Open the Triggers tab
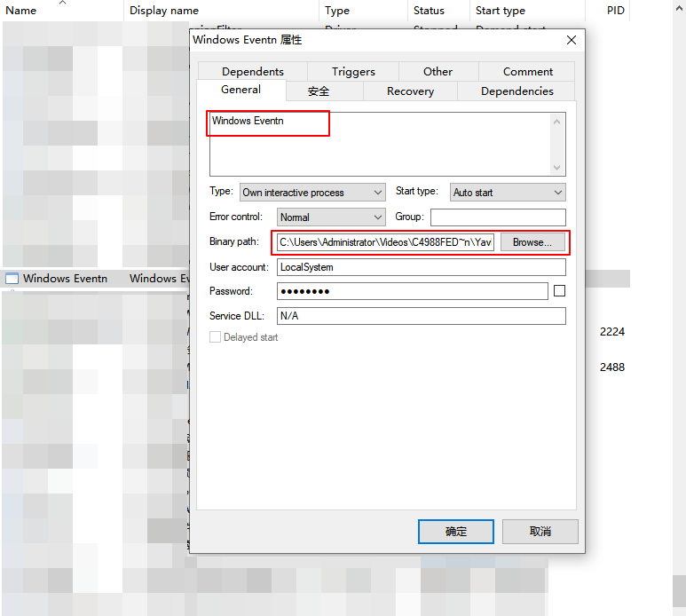This screenshot has height=616, width=686. coord(353,71)
